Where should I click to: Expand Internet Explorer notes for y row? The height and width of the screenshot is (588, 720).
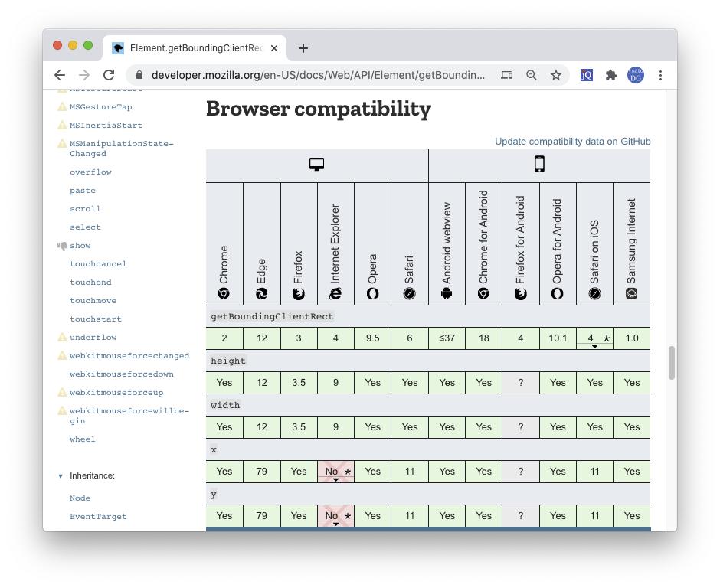click(335, 517)
